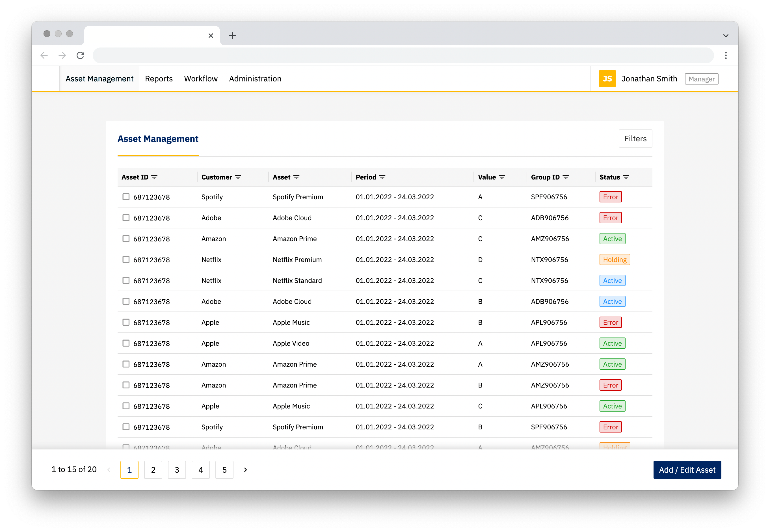
Task: Open the Group ID column filter
Action: (x=566, y=177)
